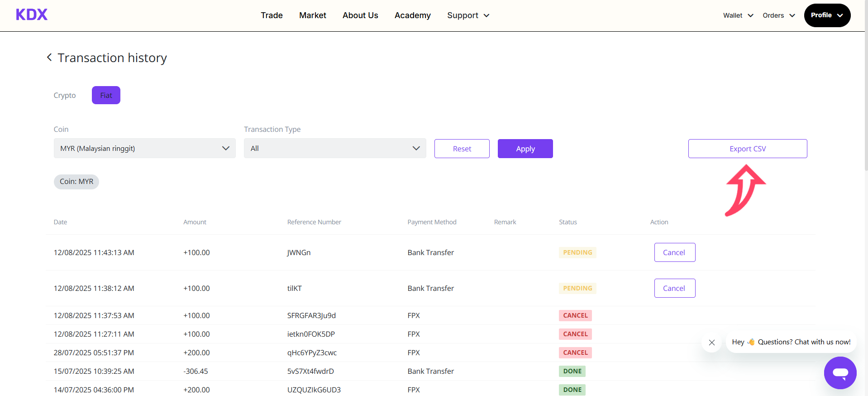The image size is (868, 396).
Task: Open the Trade menu item
Action: tap(272, 15)
